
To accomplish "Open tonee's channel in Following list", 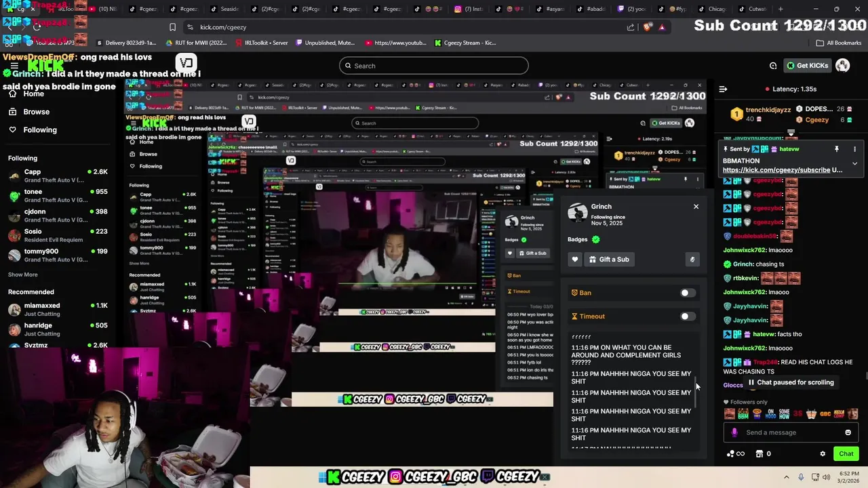I will pyautogui.click(x=58, y=195).
